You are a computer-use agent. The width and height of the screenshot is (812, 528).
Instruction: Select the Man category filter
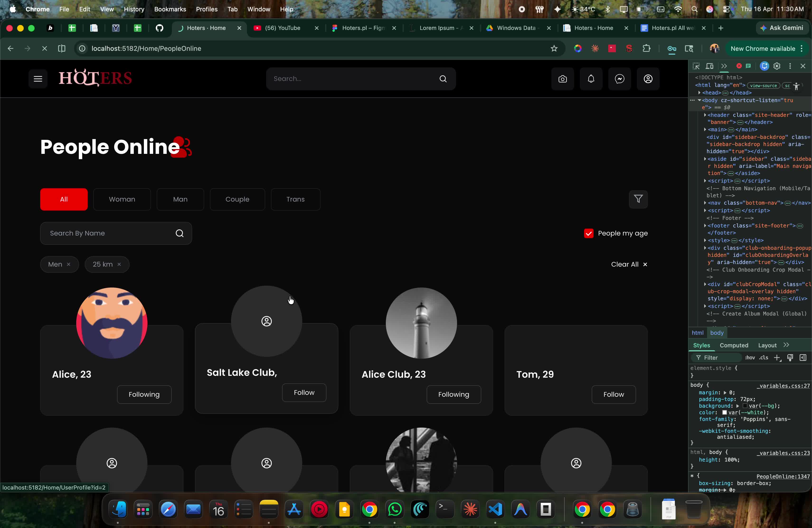click(180, 199)
